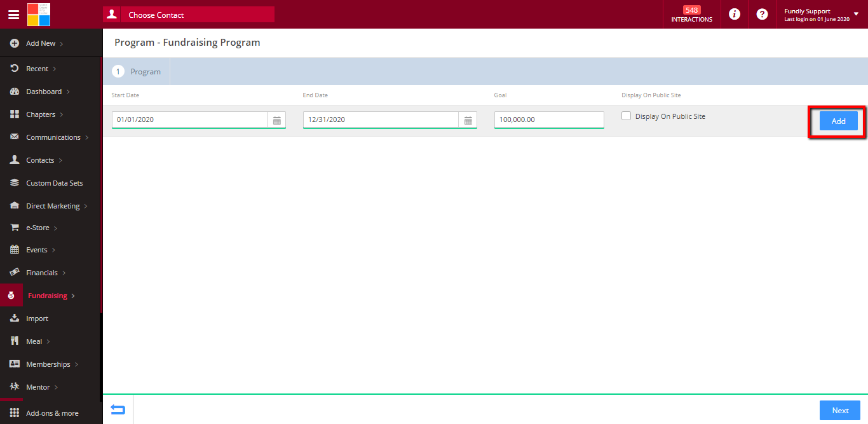
Task: Click the Financials money icon
Action: pos(15,272)
